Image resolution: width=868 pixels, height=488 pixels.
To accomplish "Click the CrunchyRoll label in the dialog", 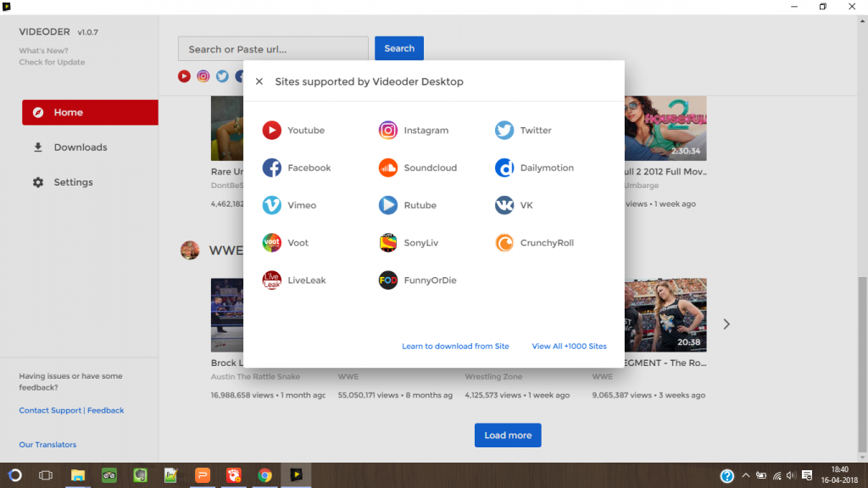I will pyautogui.click(x=547, y=243).
